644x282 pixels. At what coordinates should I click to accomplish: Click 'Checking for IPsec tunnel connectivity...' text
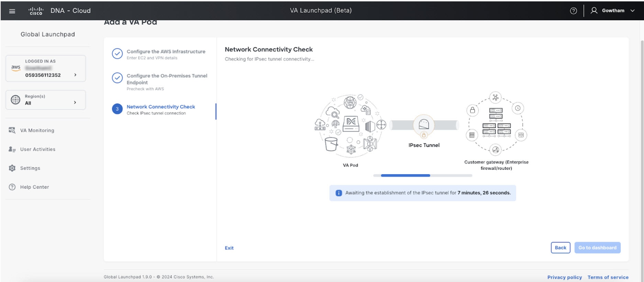[269, 59]
